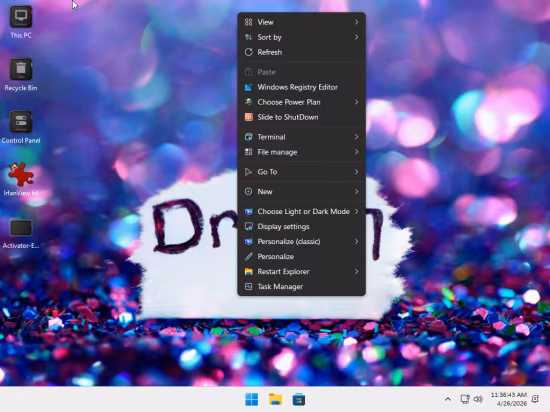Screen dimensions: 550x412
Task: Open Personalize (classic) submenu
Action: pos(302,242)
